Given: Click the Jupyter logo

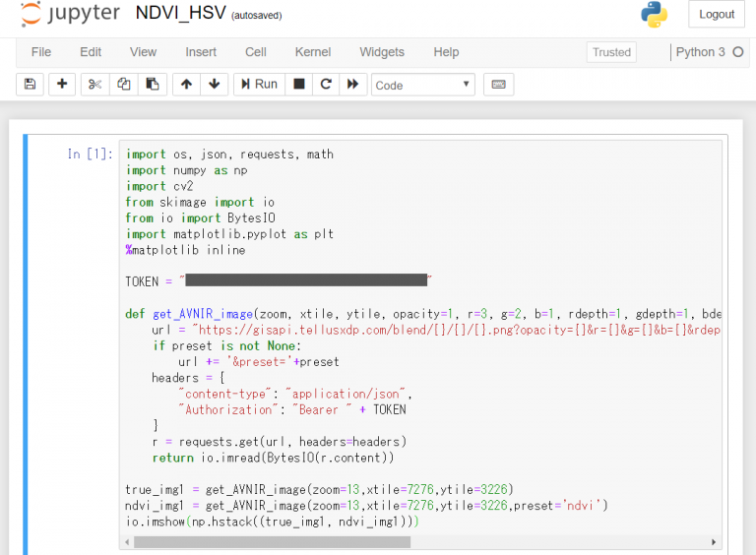Looking at the screenshot, I should (x=71, y=13).
